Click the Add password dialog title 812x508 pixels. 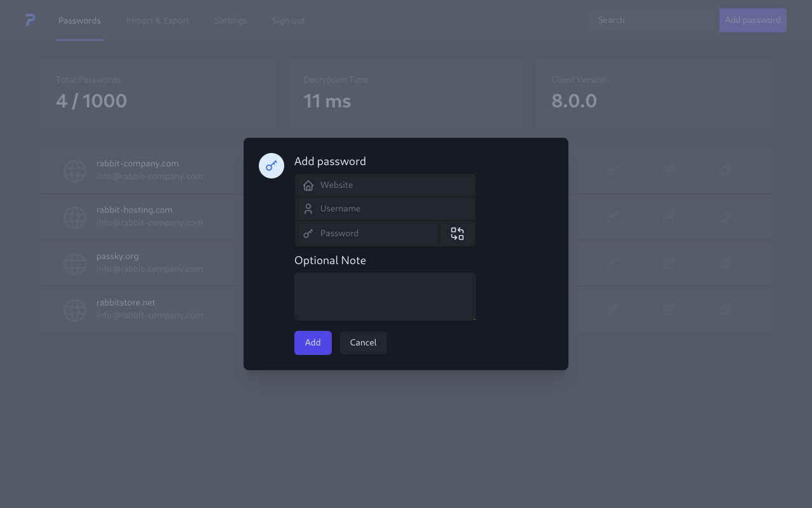click(x=330, y=161)
